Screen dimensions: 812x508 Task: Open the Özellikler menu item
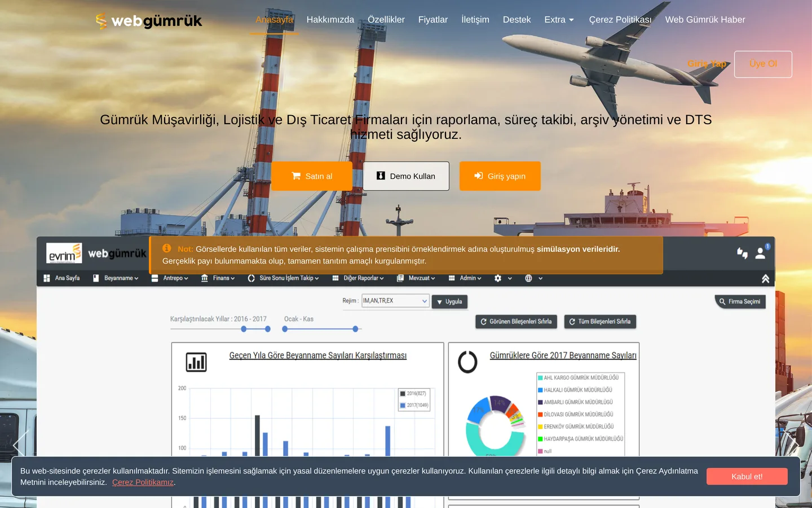point(386,20)
